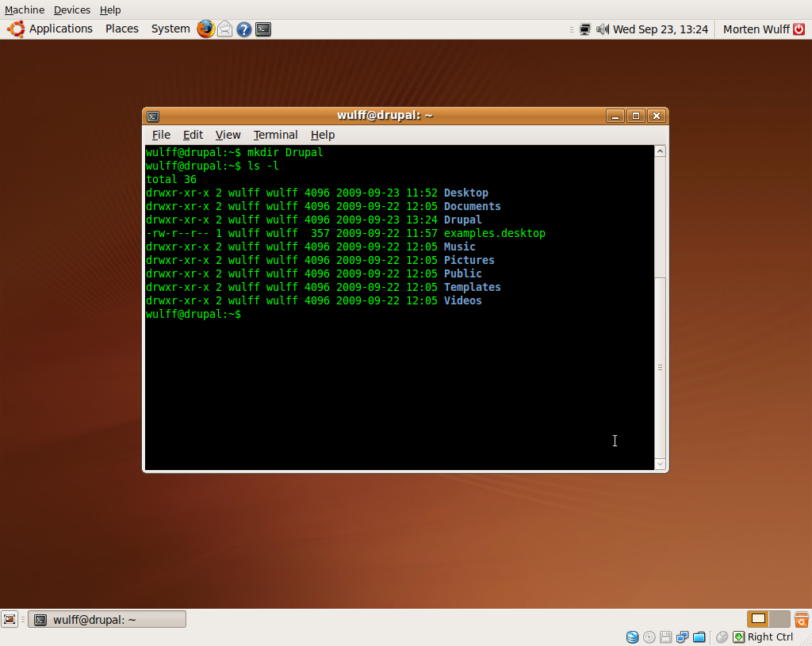The width and height of the screenshot is (812, 646).
Task: Open the network connection indicator
Action: pyautogui.click(x=585, y=29)
